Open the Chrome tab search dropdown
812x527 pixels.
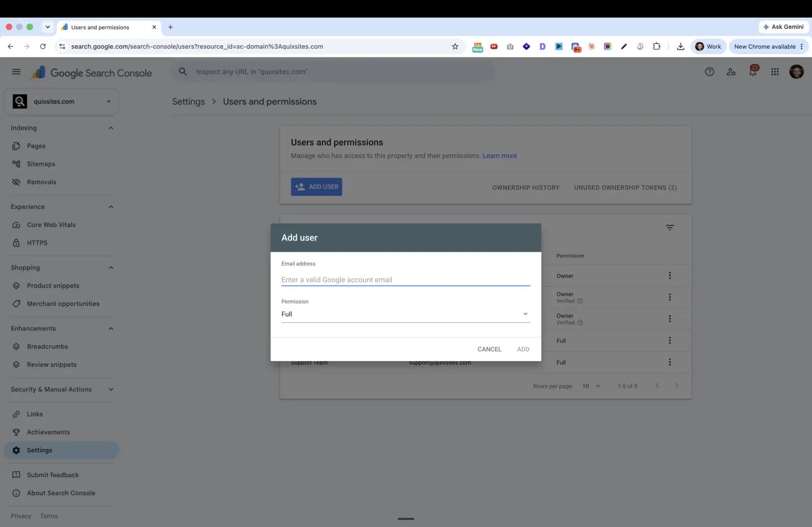[47, 27]
